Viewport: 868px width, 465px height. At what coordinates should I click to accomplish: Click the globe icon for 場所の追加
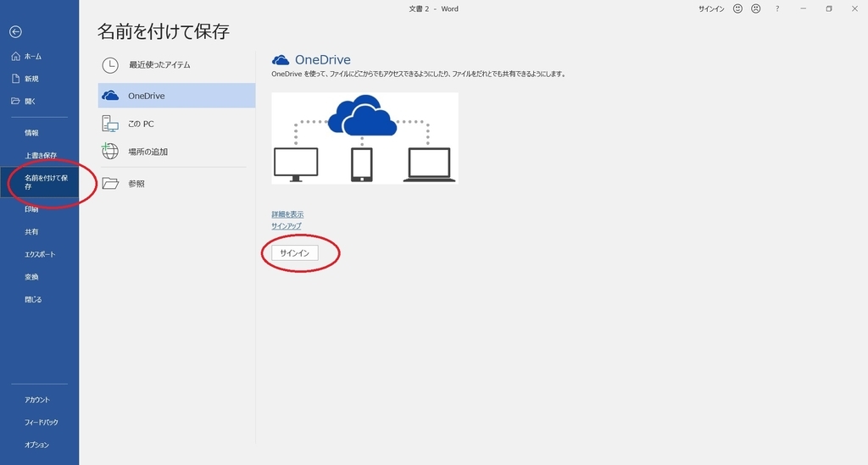pyautogui.click(x=110, y=151)
